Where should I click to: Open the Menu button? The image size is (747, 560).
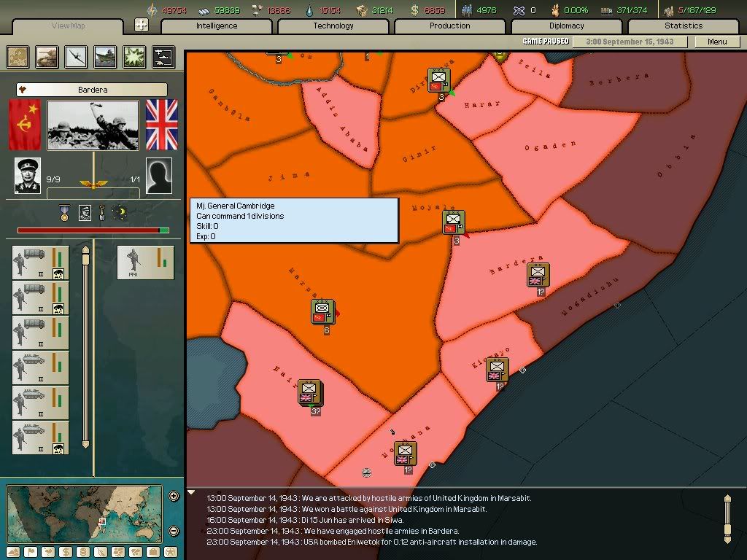(x=717, y=42)
